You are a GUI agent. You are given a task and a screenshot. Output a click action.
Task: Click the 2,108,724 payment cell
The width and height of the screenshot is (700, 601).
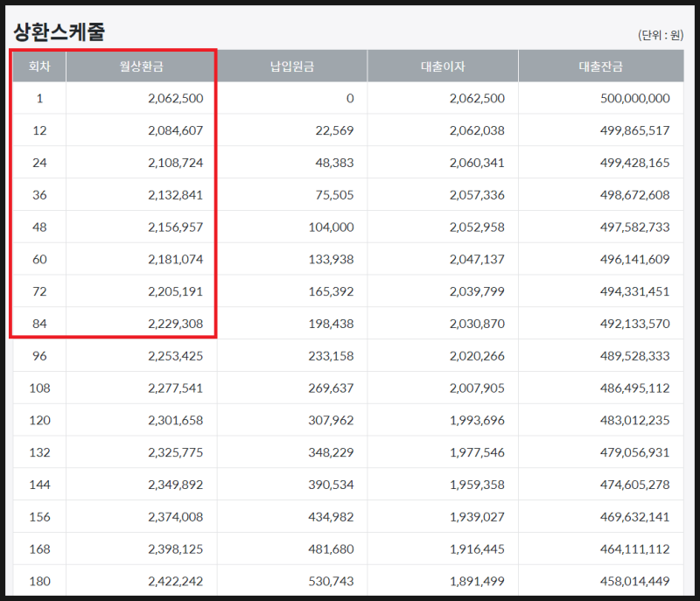point(176,163)
